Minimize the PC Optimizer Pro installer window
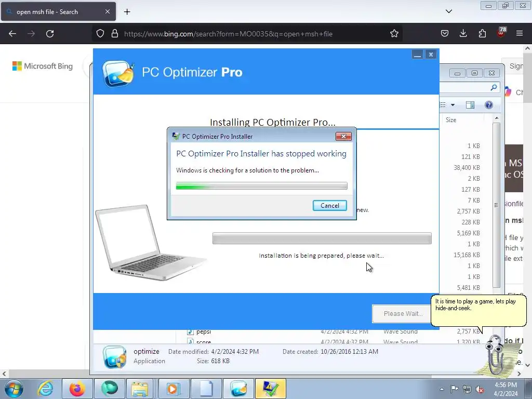The height and width of the screenshot is (399, 532). 417,55
